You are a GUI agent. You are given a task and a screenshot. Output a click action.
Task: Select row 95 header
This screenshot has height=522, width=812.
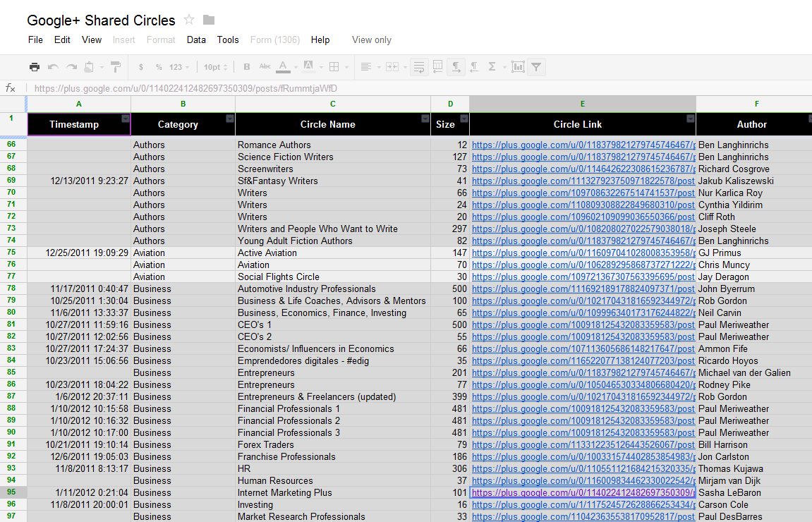(x=11, y=492)
